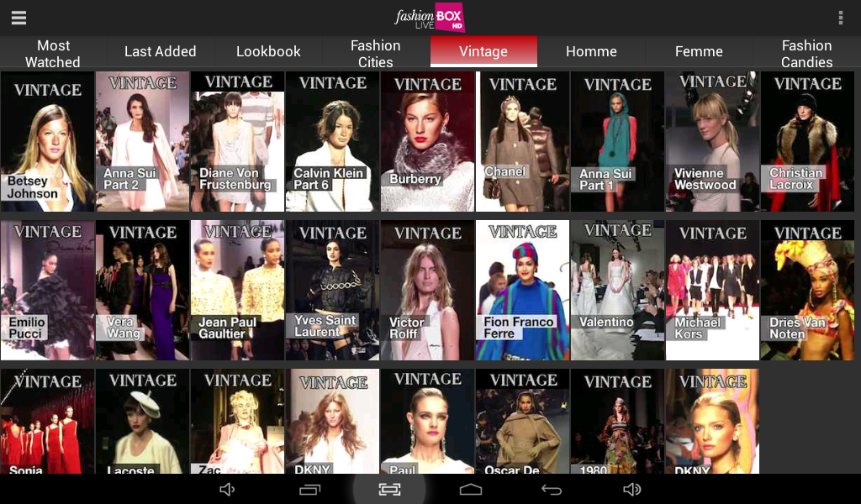Viewport: 861px width, 504px height.
Task: Play the Betsey Johnson vintage video
Action: (47, 141)
